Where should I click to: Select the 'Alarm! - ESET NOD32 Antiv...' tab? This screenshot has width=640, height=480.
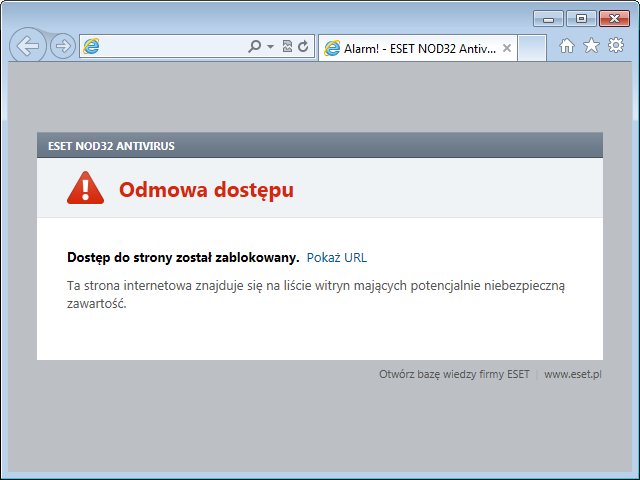417,49
